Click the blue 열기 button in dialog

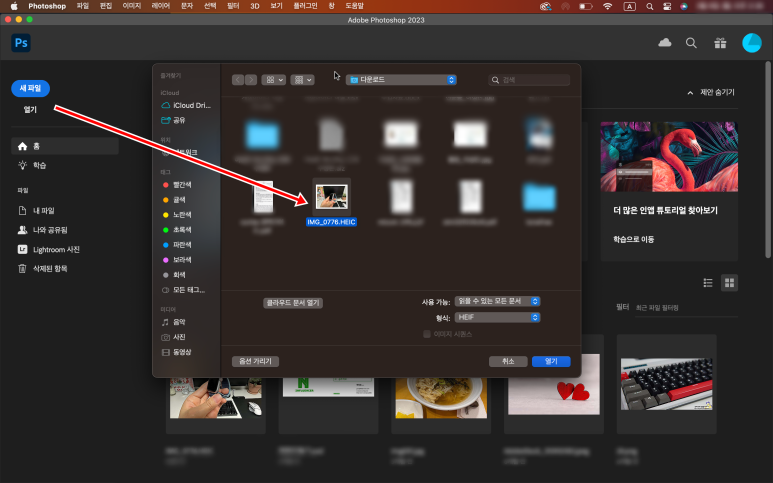[x=551, y=361]
